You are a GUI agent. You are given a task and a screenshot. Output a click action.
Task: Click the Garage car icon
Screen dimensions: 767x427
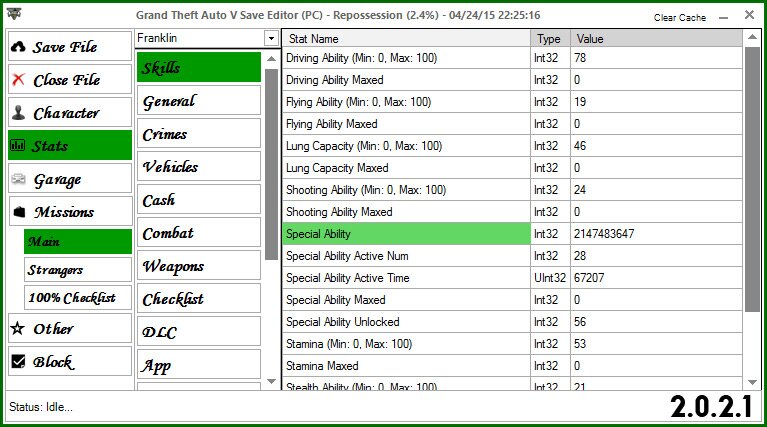pyautogui.click(x=18, y=180)
